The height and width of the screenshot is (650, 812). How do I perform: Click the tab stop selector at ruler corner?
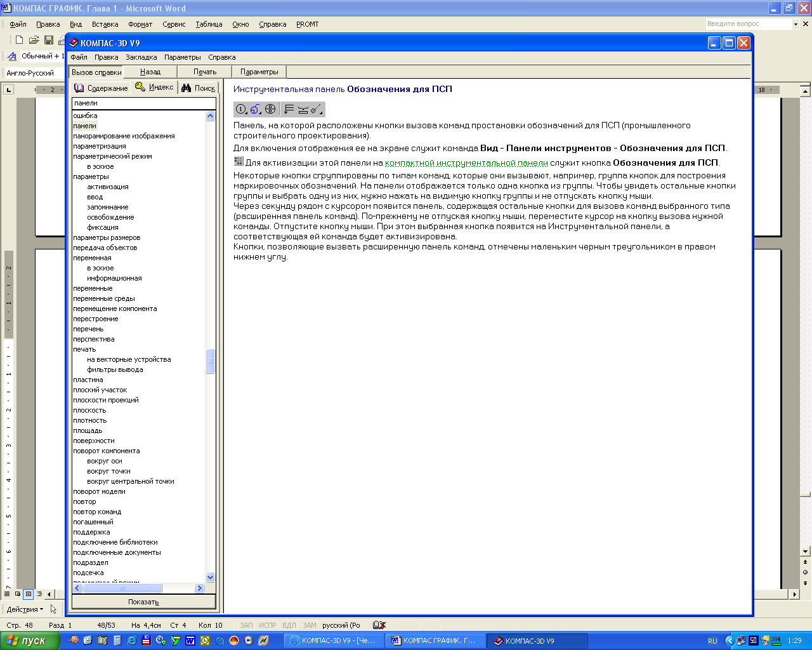pyautogui.click(x=9, y=90)
